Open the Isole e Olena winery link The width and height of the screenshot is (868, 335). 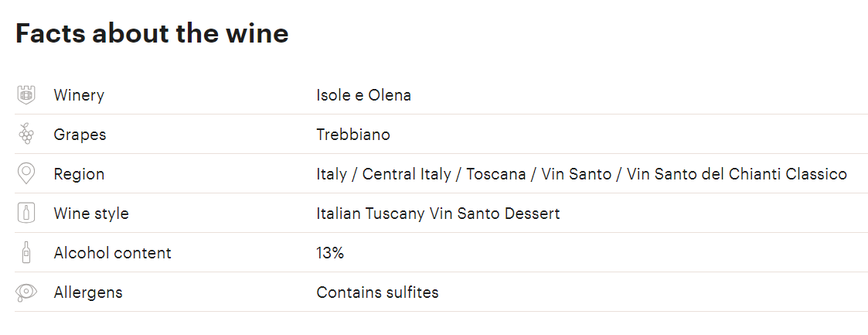click(364, 95)
